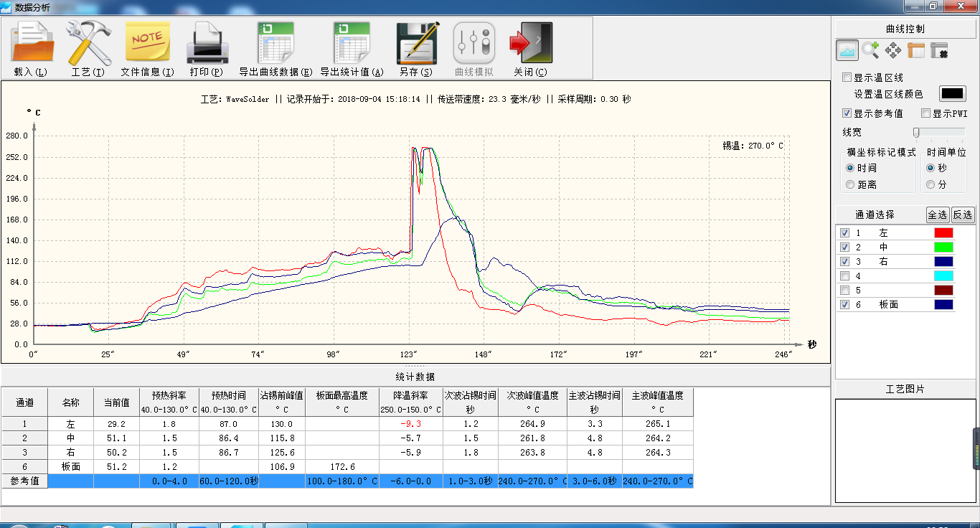Viewport: 980px width, 528px height.
Task: Click the green color swatch of channel 2
Action: pyautogui.click(x=943, y=247)
